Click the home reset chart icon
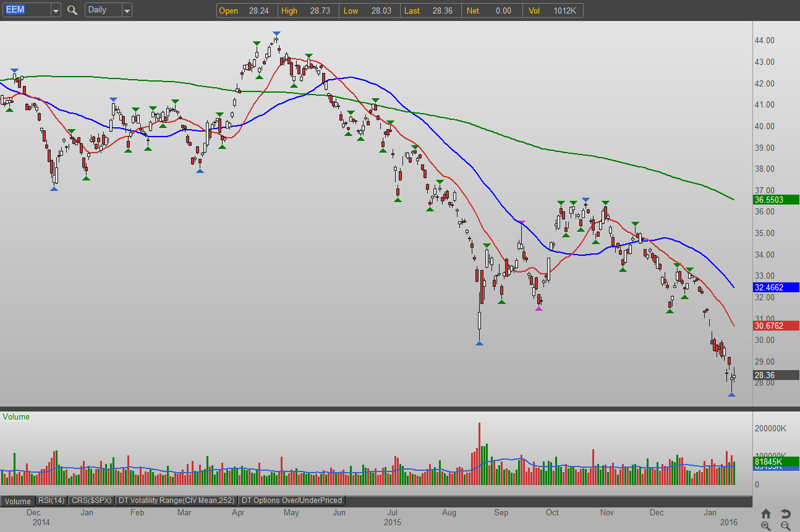This screenshot has height=532, width=800. pos(766,513)
